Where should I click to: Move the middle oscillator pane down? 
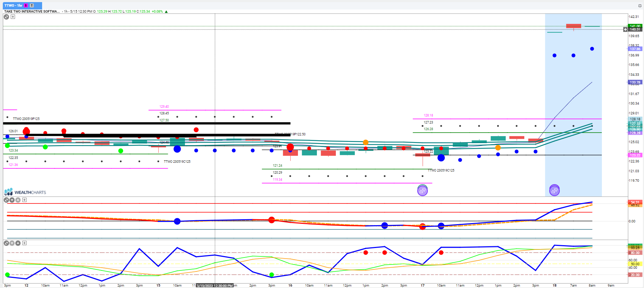click(12, 200)
